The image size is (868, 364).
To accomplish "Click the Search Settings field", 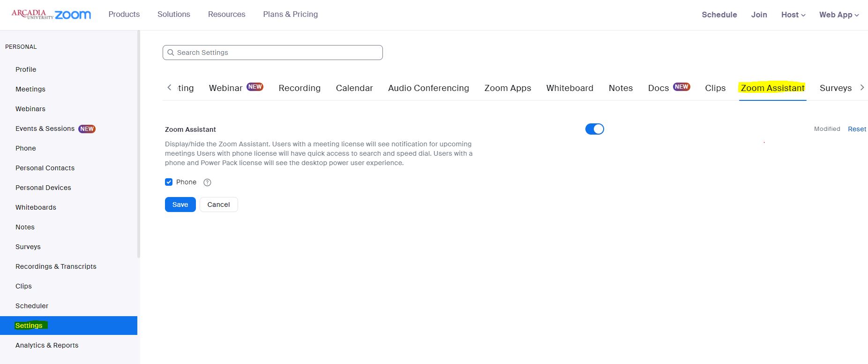I will tap(273, 53).
